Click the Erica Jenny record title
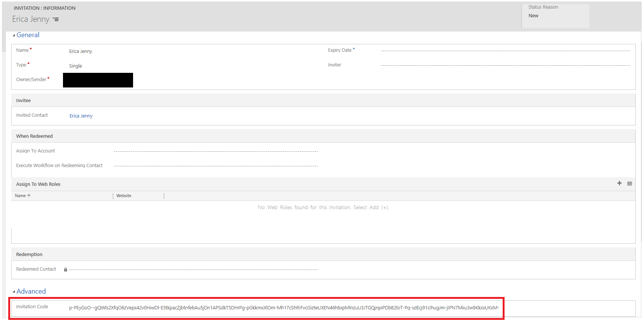 31,19
